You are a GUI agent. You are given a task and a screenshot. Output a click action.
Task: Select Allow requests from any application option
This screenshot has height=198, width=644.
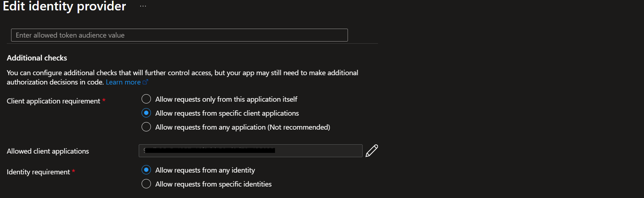tap(146, 127)
